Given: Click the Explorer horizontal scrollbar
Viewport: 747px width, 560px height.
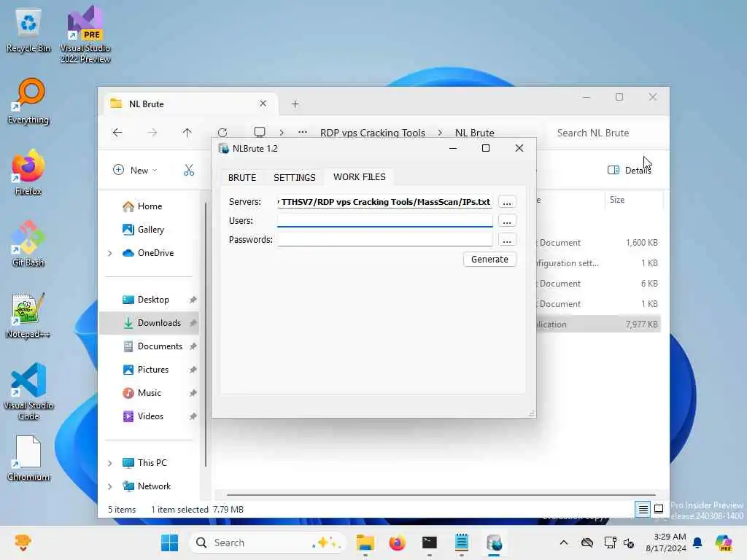Looking at the screenshot, I should click(441, 495).
